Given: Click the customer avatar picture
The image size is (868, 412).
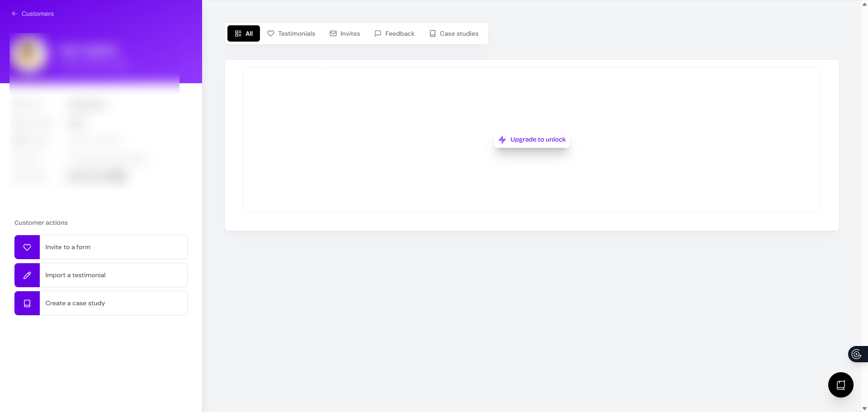Looking at the screenshot, I should [29, 54].
